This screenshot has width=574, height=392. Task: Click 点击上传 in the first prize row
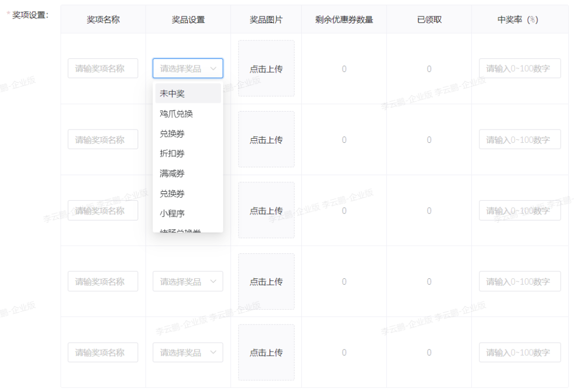tap(266, 68)
